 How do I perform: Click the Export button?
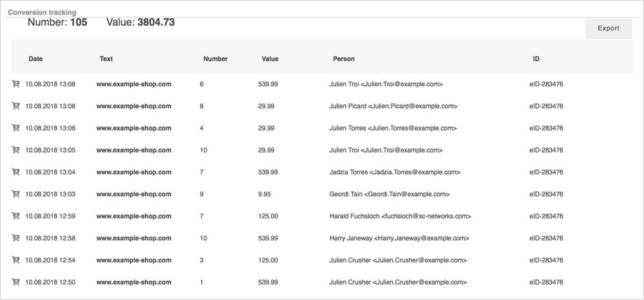608,28
